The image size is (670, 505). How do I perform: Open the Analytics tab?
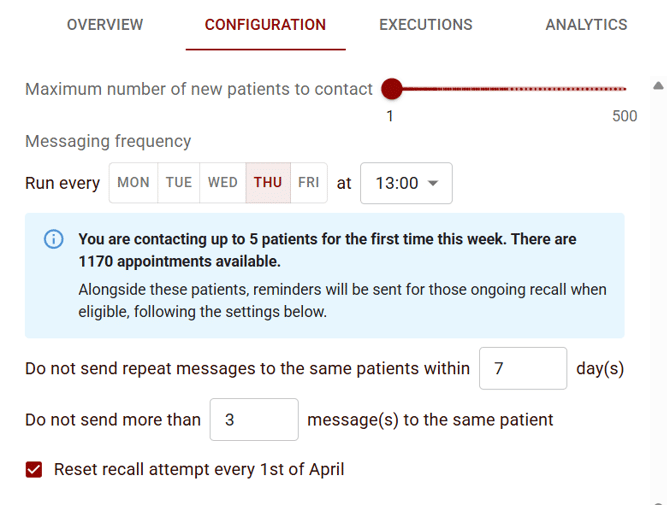pyautogui.click(x=586, y=25)
